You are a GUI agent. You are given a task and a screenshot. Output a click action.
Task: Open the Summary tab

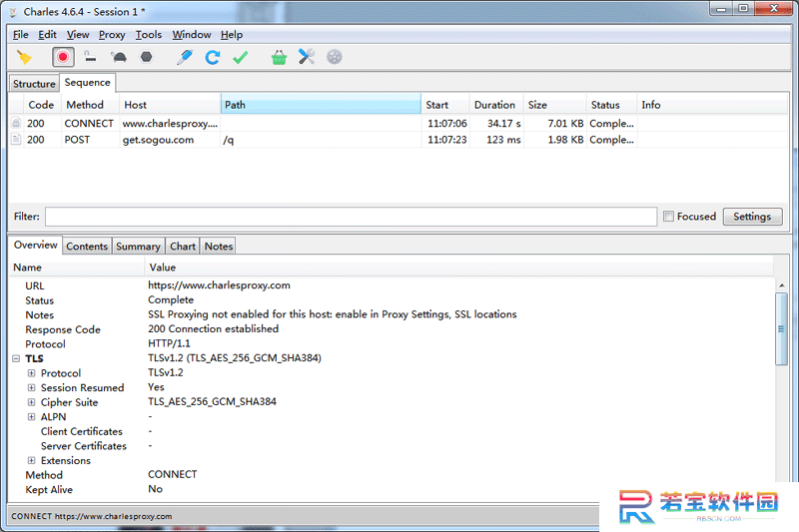[138, 247]
